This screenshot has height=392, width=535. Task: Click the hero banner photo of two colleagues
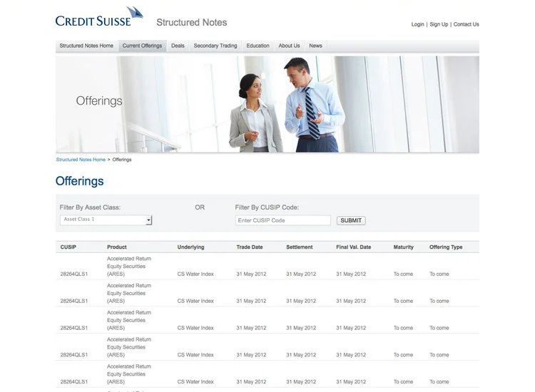click(x=267, y=104)
